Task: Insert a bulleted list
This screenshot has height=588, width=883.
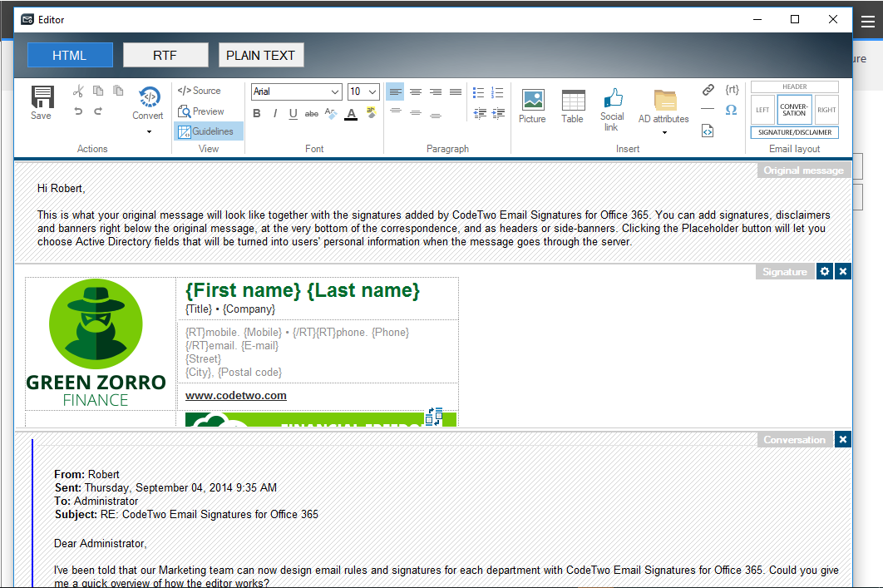Action: coord(478,92)
